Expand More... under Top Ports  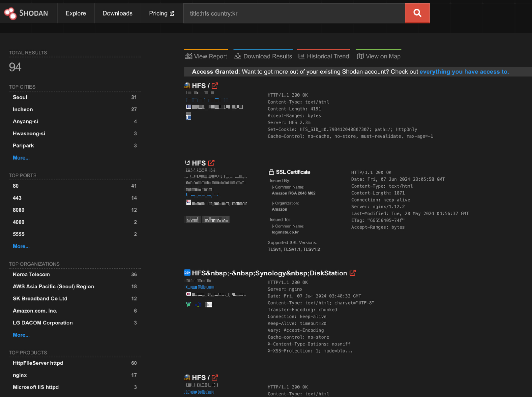pos(21,246)
